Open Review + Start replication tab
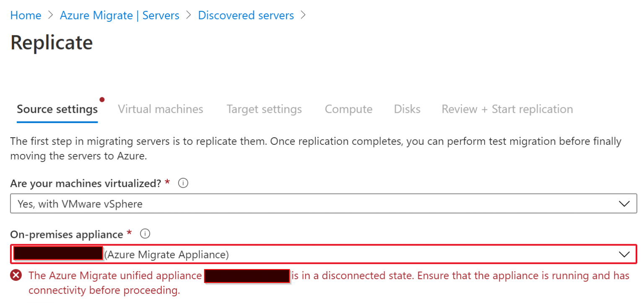Screen dimensions: 644x303 coord(507,109)
